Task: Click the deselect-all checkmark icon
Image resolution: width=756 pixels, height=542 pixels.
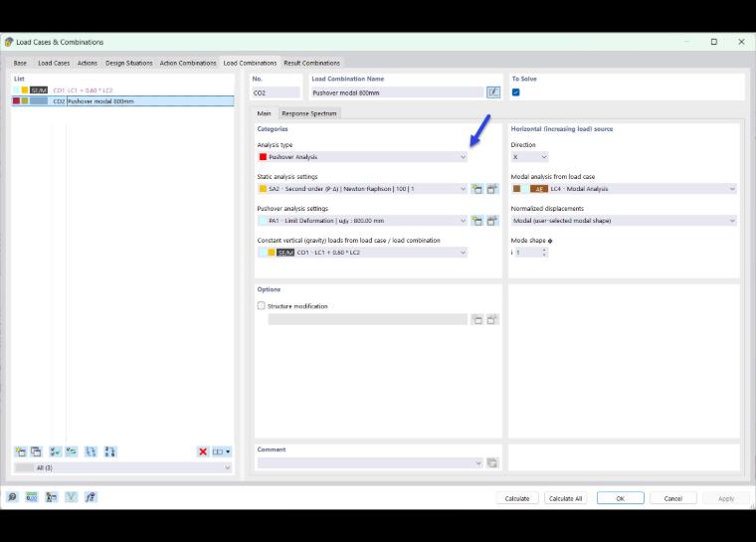Action: 72,452
